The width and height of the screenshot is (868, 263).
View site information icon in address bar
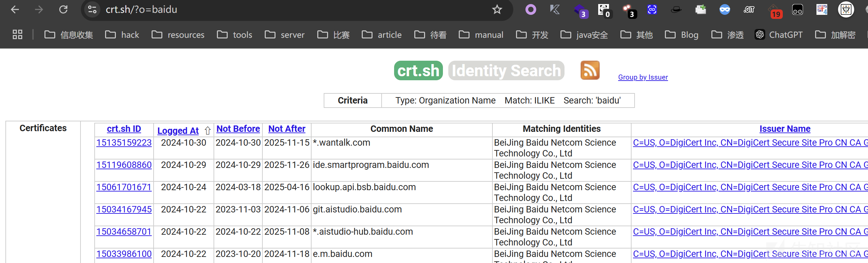click(92, 9)
